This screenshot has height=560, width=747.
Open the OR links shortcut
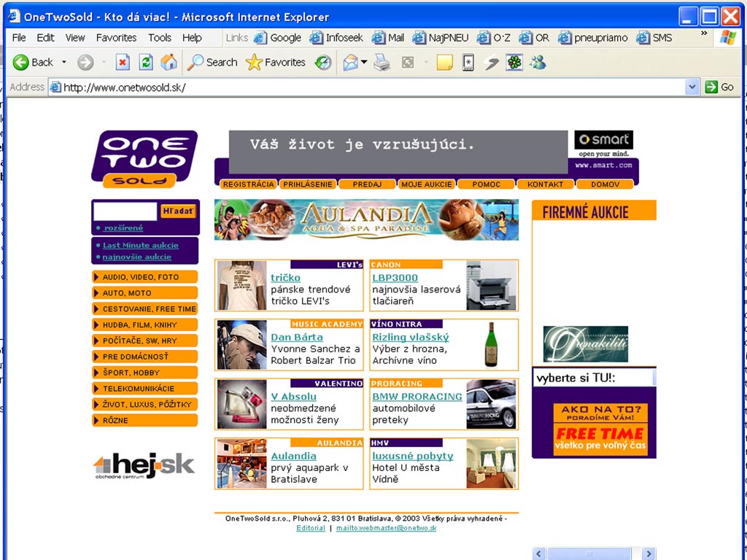[534, 38]
